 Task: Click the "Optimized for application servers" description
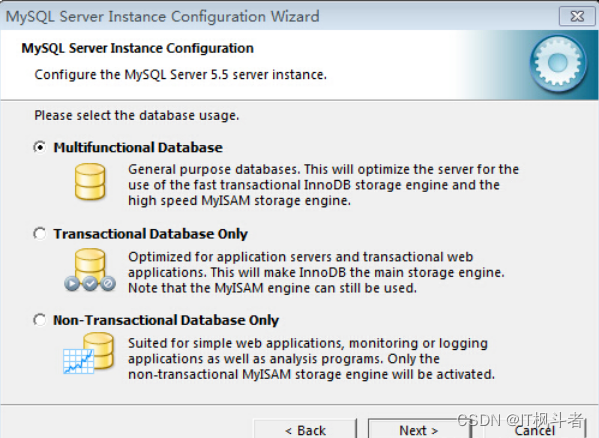(x=316, y=272)
